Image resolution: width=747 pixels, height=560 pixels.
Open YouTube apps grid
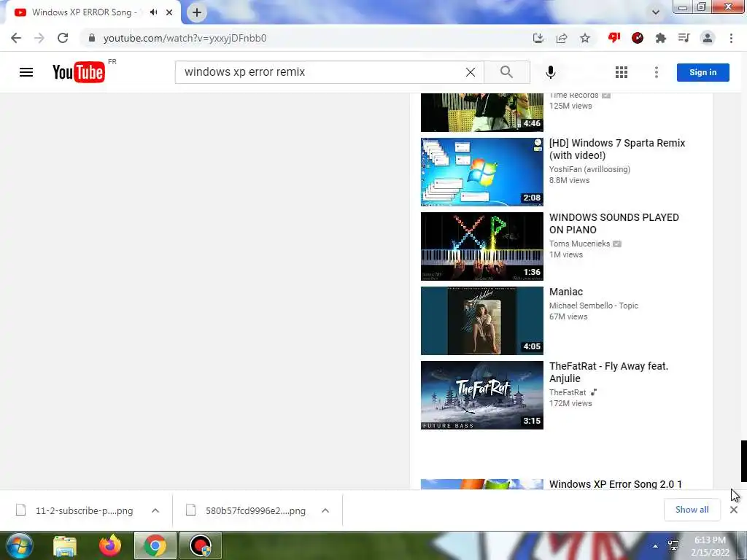tap(622, 72)
